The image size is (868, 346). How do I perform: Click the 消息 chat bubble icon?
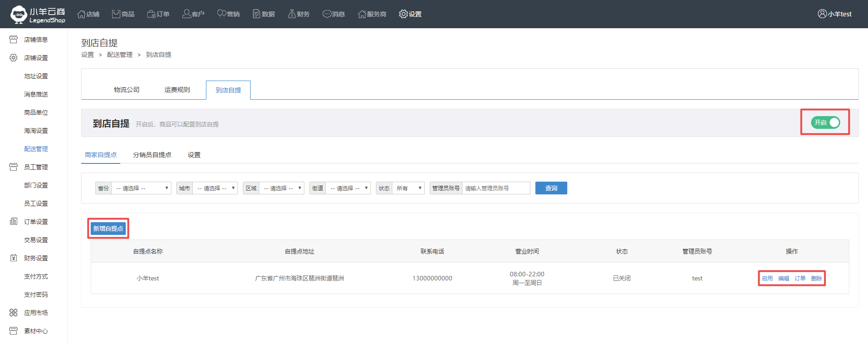click(327, 14)
